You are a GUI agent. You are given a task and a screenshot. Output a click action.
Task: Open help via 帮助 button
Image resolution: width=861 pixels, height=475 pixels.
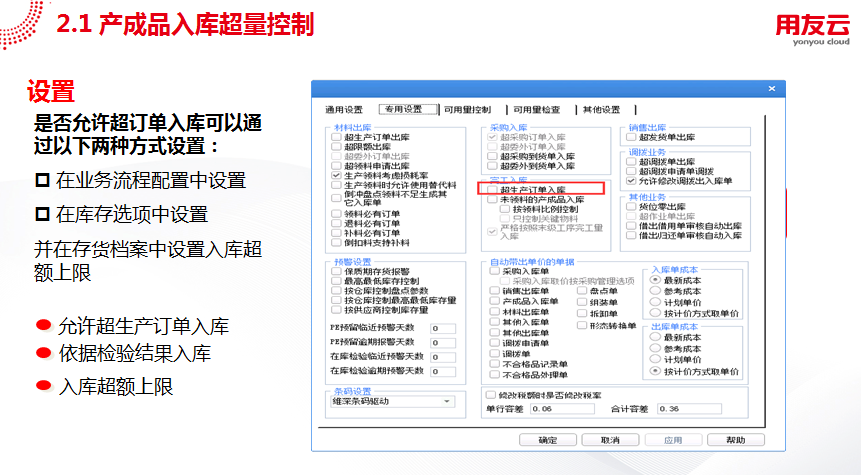click(736, 440)
